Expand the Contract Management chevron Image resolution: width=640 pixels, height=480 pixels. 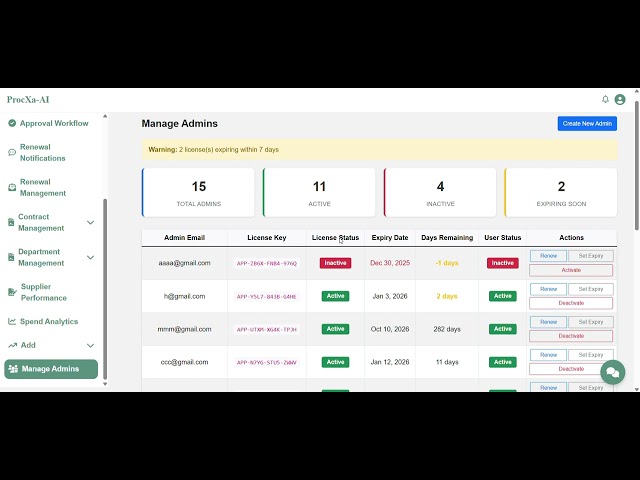(90, 222)
